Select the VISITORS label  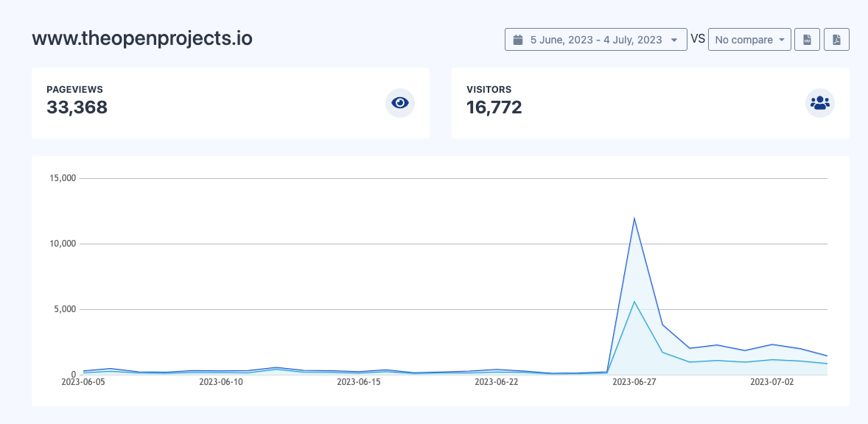pyautogui.click(x=489, y=89)
